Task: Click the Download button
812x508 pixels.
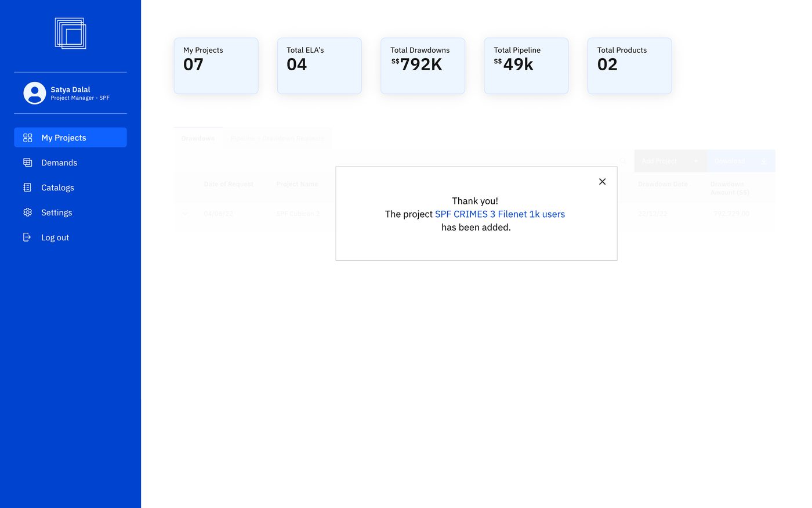Action: pyautogui.click(x=741, y=161)
